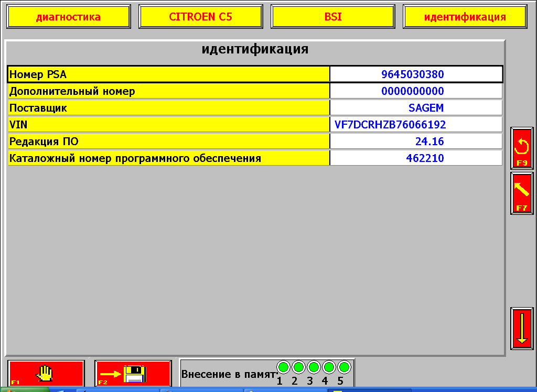Image resolution: width=537 pixels, height=392 pixels.
Task: Select memory slot indicator 3
Action: (x=314, y=367)
